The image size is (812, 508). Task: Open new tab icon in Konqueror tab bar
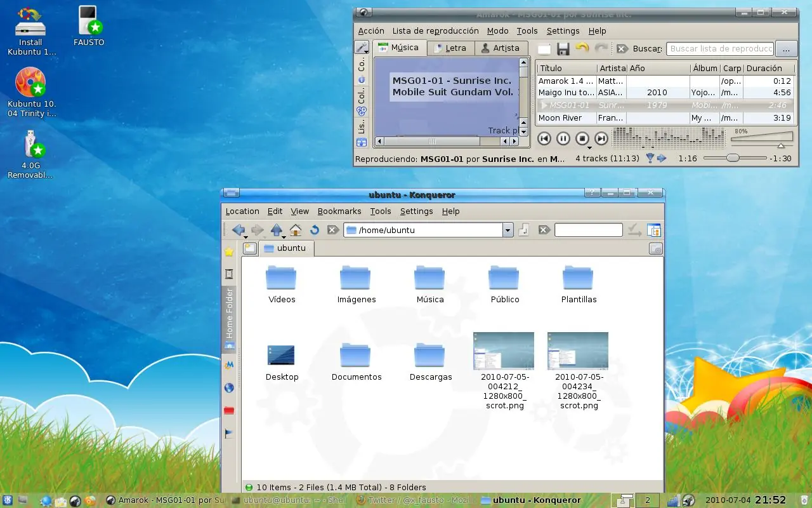250,248
